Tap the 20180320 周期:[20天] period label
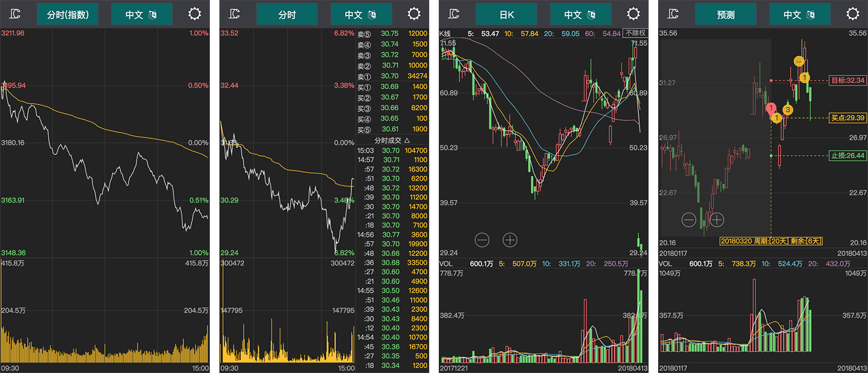This screenshot has width=868, height=373. coord(771,241)
